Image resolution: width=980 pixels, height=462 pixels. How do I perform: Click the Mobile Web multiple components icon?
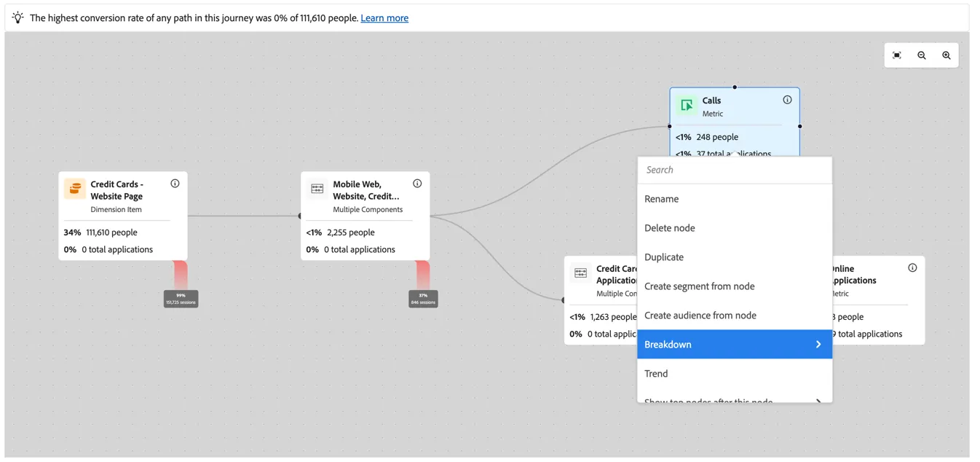(x=317, y=189)
